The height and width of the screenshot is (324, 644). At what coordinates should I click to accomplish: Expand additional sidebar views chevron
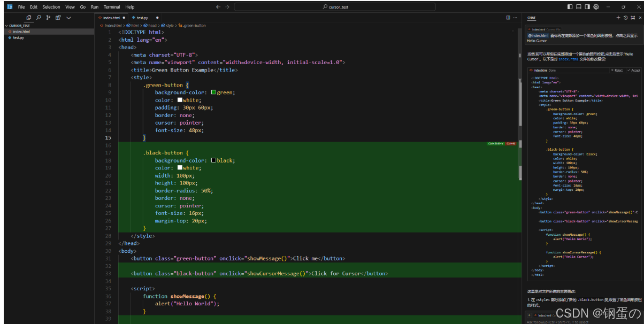(x=68, y=18)
